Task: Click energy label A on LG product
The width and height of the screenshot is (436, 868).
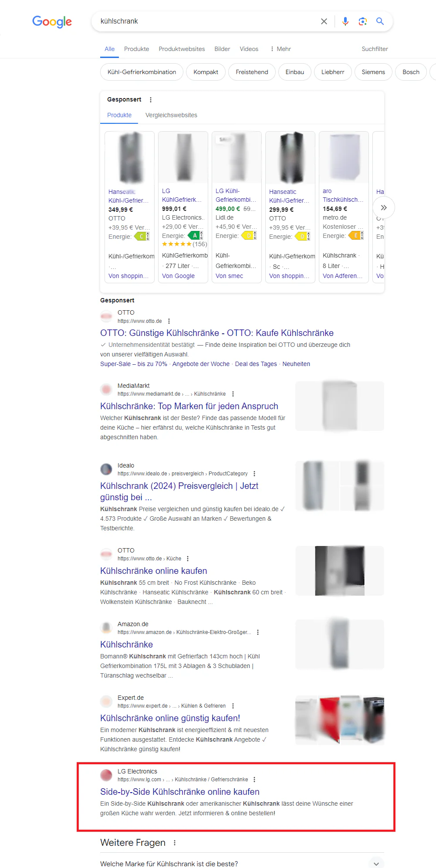Action: 196,235
